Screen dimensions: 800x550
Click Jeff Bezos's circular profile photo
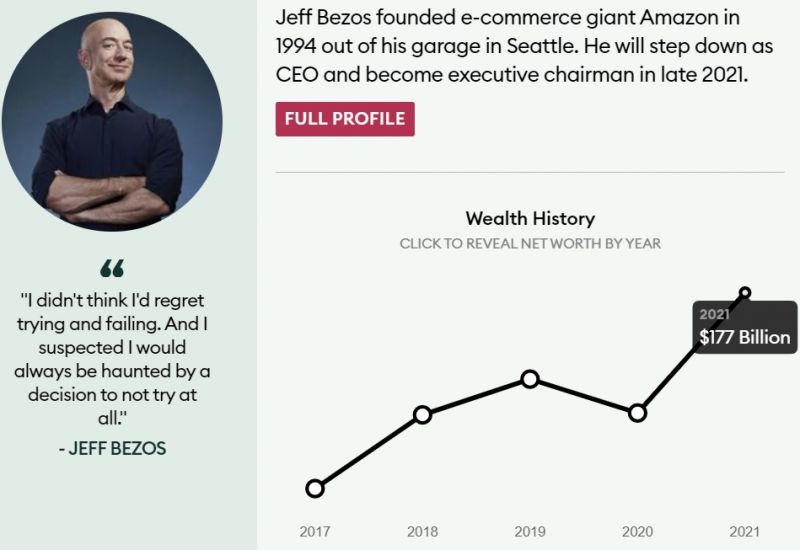(x=112, y=122)
